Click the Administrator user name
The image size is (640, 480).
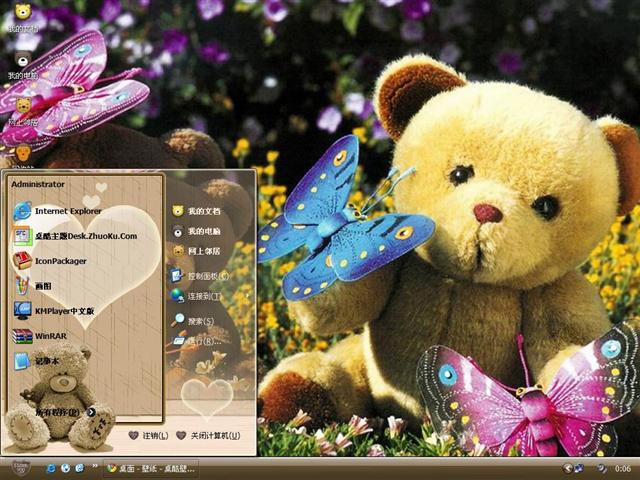tap(38, 184)
